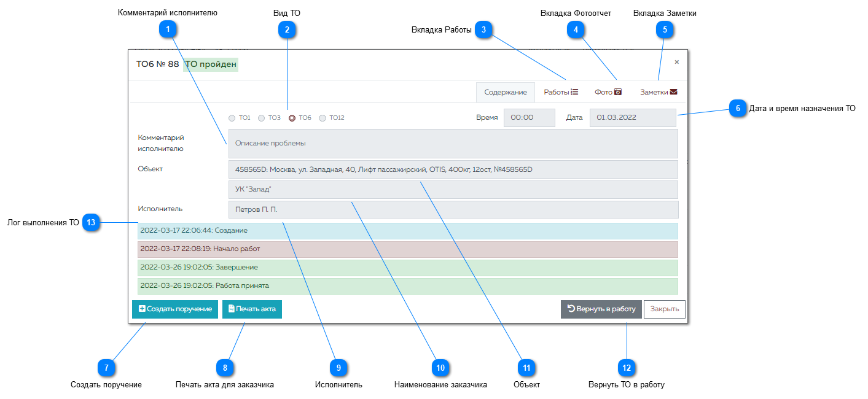This screenshot has width=868, height=399.
Task: Click the document icon on Печать акта
Action: (232, 309)
